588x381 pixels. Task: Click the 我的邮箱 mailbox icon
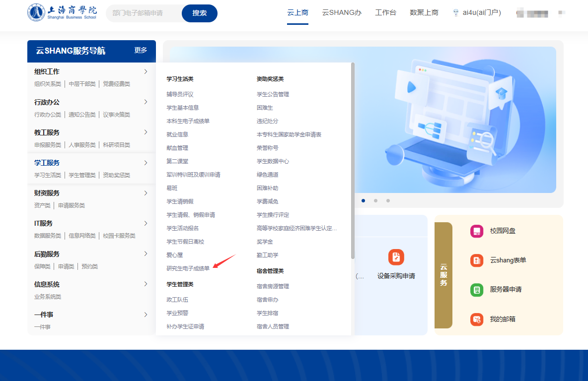[x=476, y=319]
